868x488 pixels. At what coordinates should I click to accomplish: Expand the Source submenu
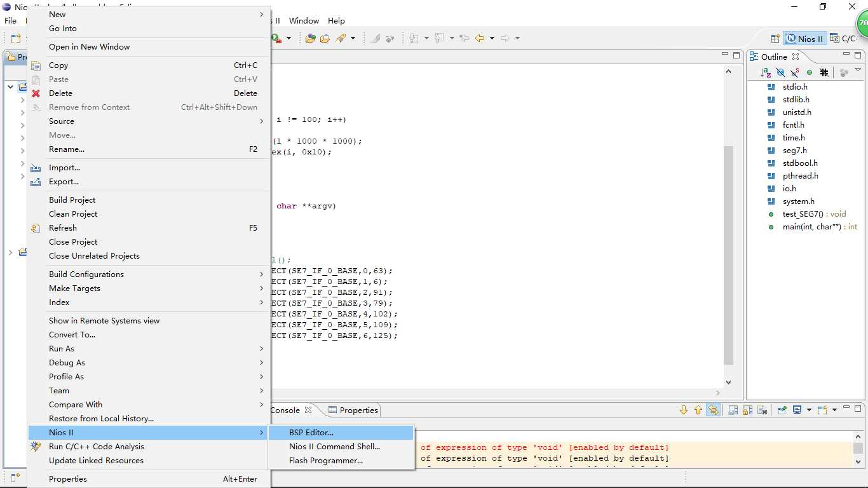pyautogui.click(x=149, y=121)
